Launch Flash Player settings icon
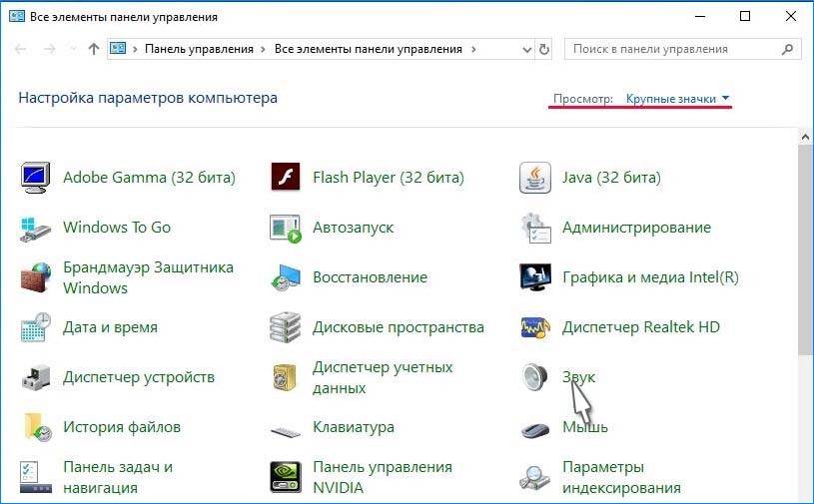Viewport: 814px width, 504px height. [286, 178]
